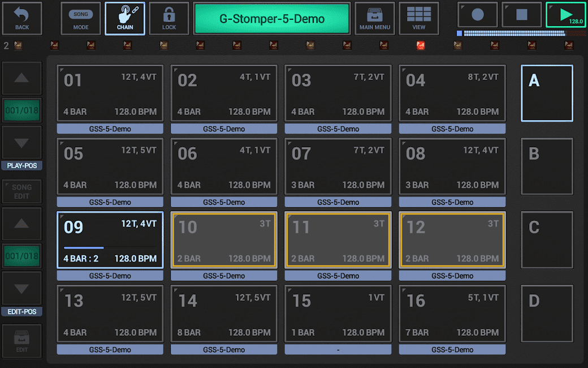Open the Edit drawer icon at bottom left

coord(21,341)
